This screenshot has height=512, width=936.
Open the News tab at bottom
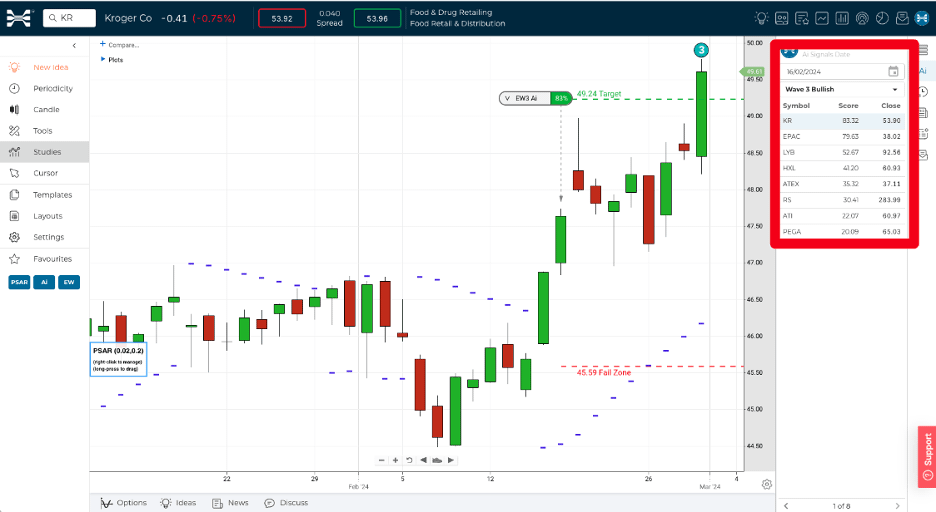[x=230, y=503]
